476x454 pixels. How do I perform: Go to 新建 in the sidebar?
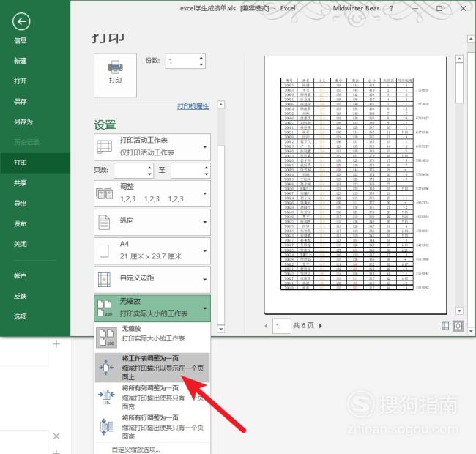[x=20, y=61]
